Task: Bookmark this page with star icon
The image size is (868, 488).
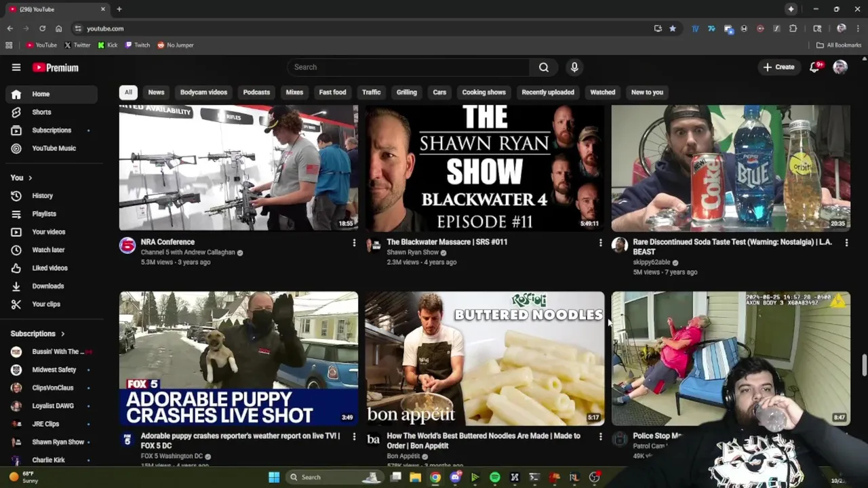Action: pyautogui.click(x=673, y=28)
